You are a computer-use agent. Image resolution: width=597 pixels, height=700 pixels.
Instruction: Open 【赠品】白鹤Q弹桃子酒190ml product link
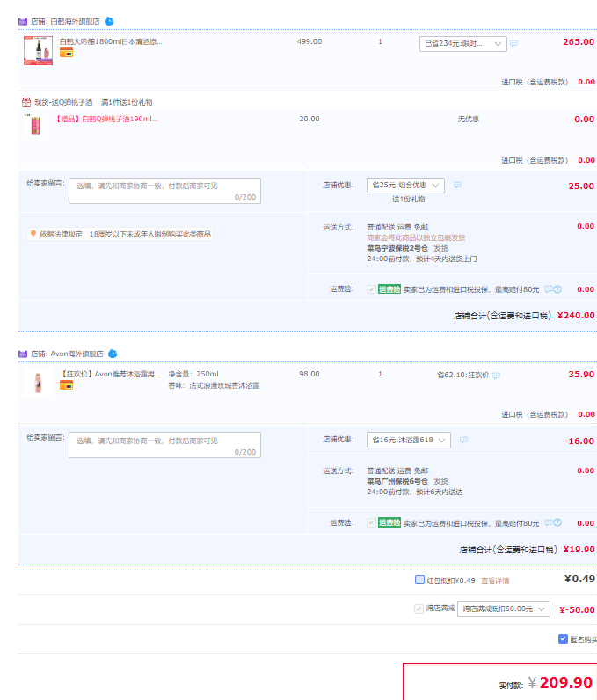point(106,120)
